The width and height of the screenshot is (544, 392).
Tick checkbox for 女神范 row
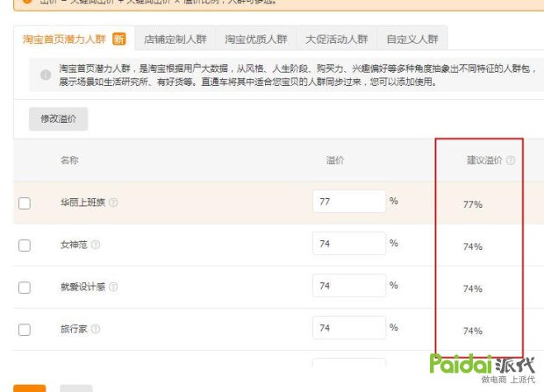[25, 246]
